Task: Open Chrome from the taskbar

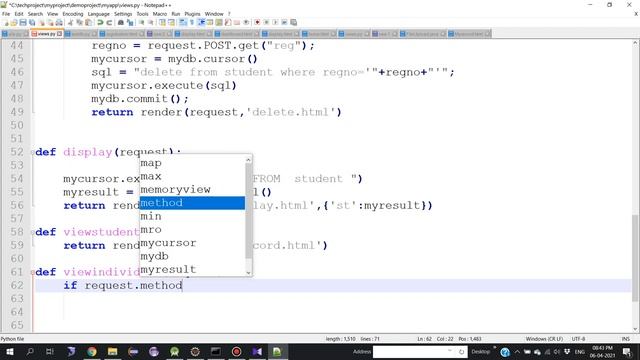Action: 92,352
